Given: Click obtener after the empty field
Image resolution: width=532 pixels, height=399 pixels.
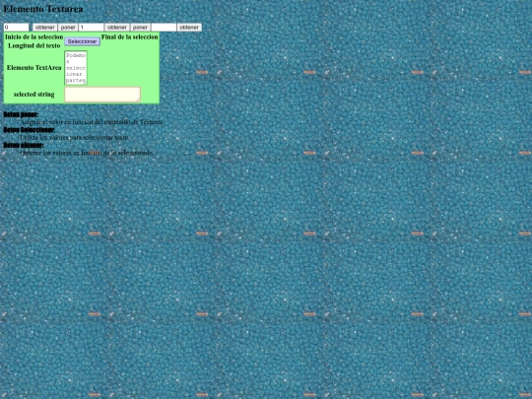Looking at the screenshot, I should 189,28.
